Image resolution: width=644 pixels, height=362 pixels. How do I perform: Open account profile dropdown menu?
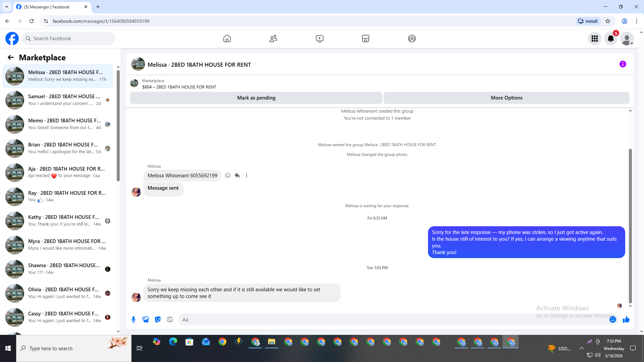(x=627, y=39)
